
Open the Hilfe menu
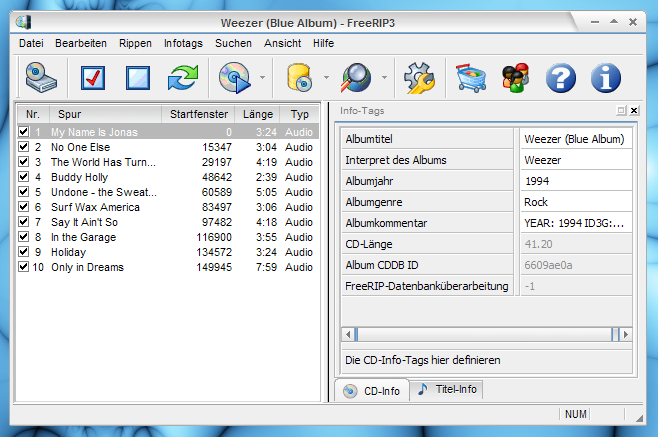323,43
